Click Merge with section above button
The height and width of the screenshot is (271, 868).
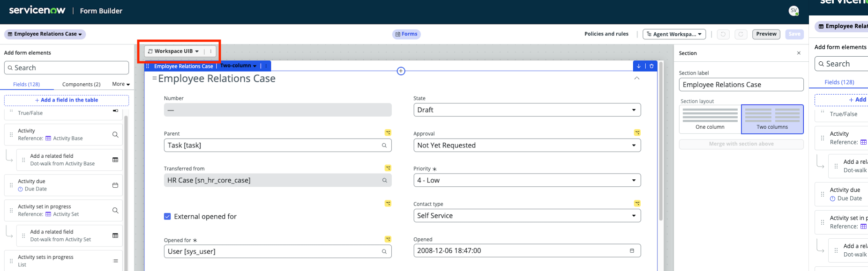tap(741, 144)
